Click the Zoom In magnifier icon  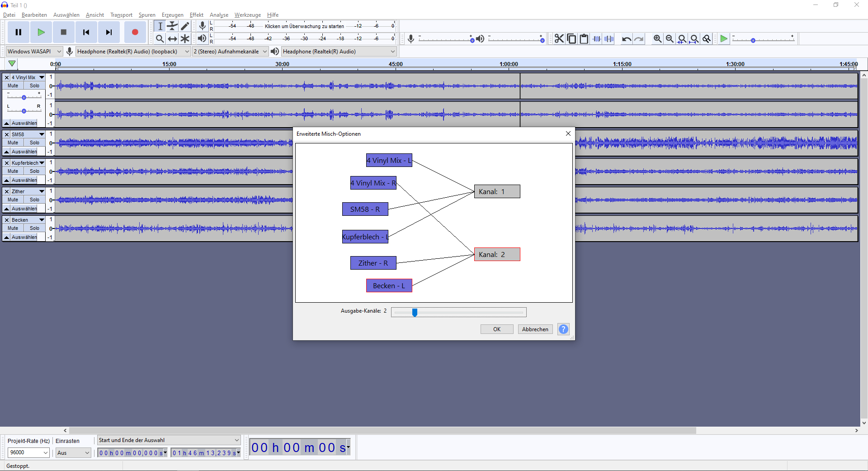657,39
